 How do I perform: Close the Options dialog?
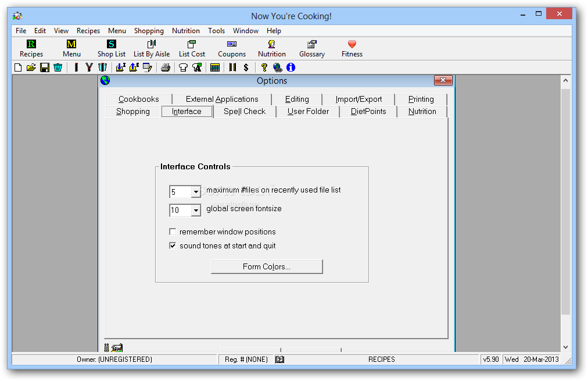coord(443,80)
